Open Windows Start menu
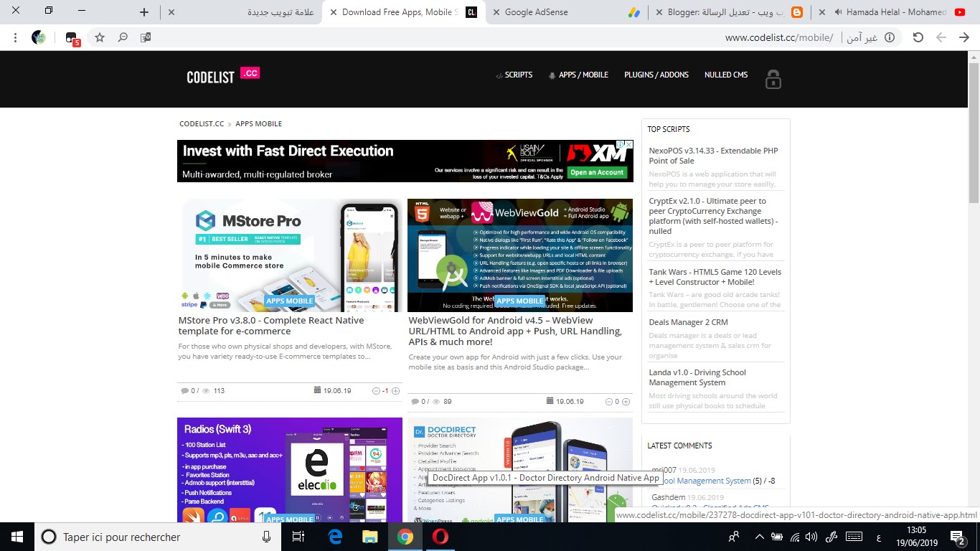This screenshot has width=980, height=551. point(17,537)
